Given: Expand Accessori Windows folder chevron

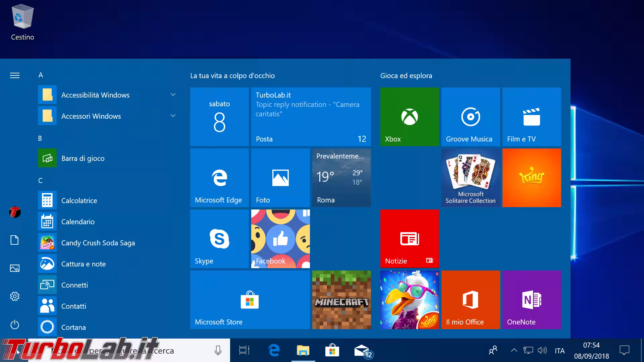Looking at the screenshot, I should point(173,116).
